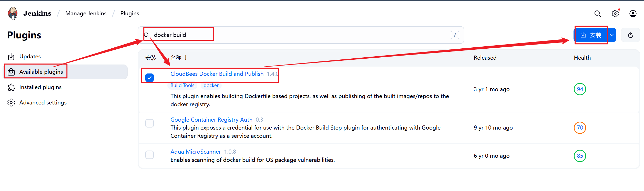Screen dimensions: 644x191
Task: Click the blue 安装 install button
Action: (x=590, y=35)
